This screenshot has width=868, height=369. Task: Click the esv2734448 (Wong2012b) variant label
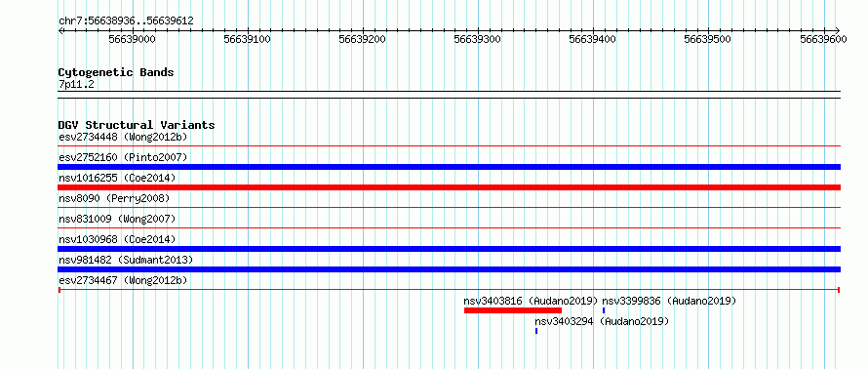coord(126,137)
